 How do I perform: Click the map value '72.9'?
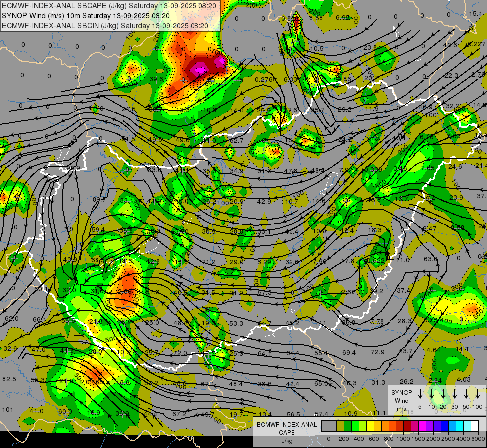pos(378,352)
